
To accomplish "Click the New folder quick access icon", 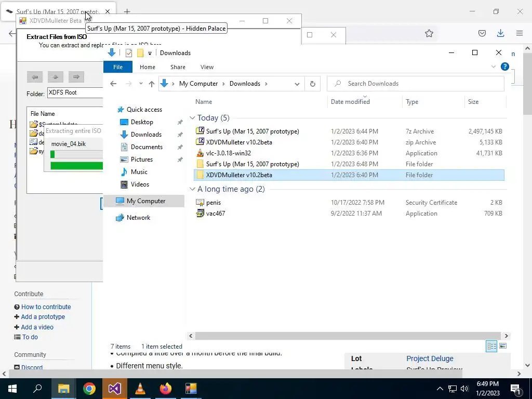I will click(x=140, y=53).
